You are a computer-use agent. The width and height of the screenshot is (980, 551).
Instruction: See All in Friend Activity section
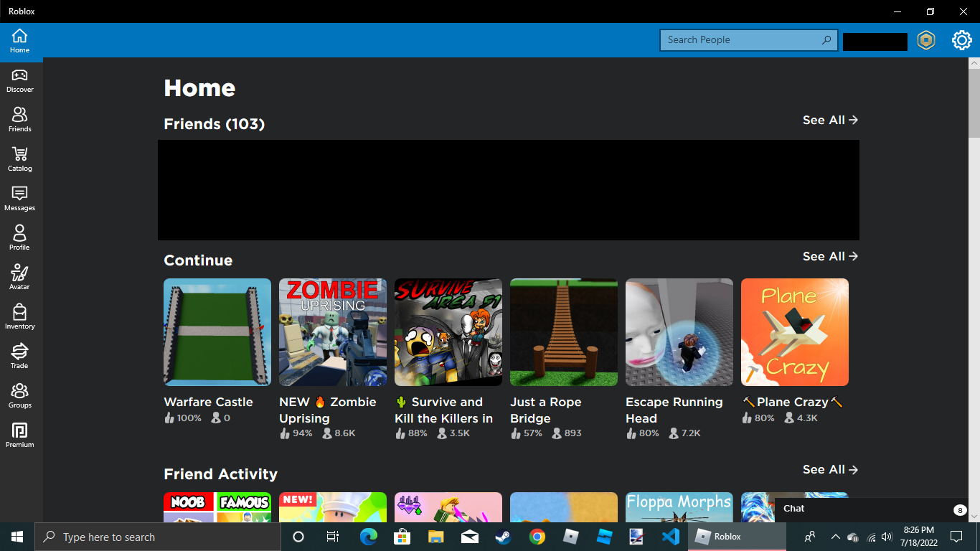pyautogui.click(x=830, y=469)
